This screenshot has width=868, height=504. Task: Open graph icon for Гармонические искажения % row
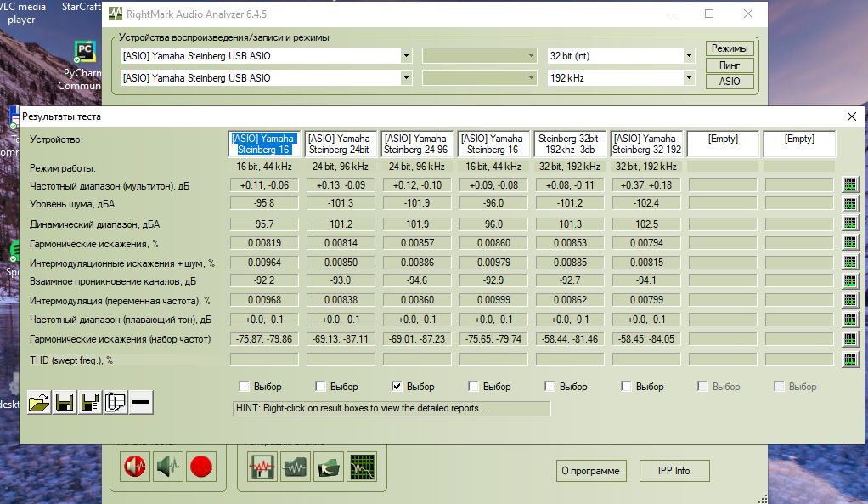[849, 242]
